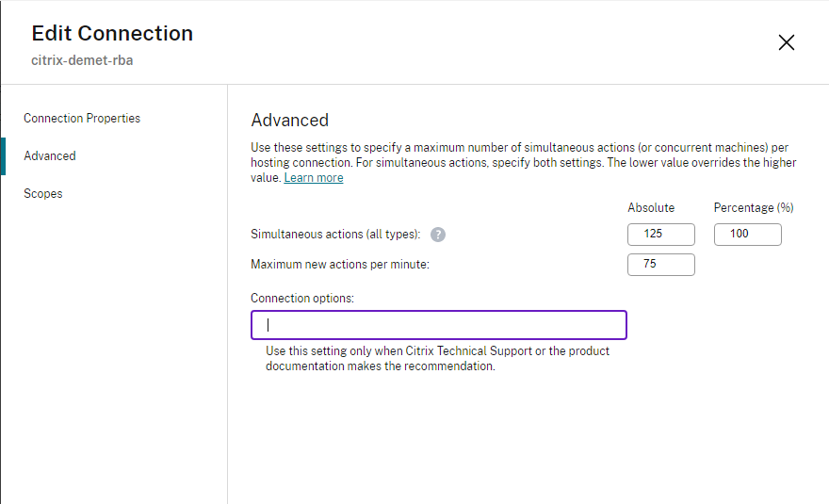Open the Learn more link

pos(314,178)
